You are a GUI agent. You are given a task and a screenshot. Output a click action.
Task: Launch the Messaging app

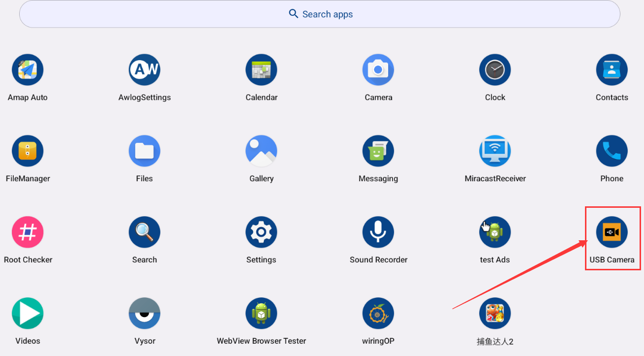[378, 151]
